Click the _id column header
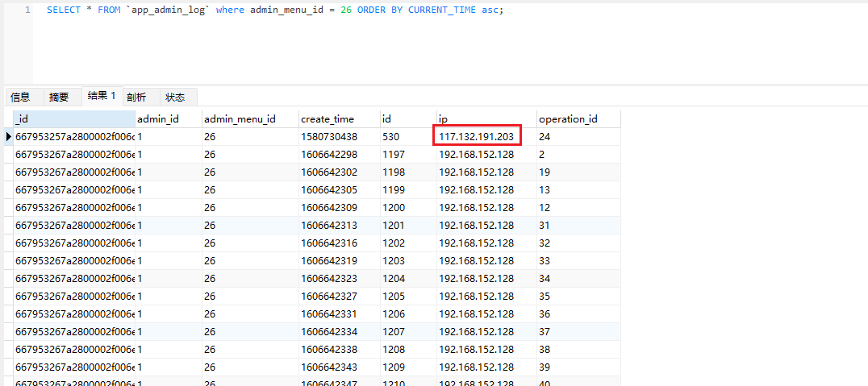The height and width of the screenshot is (386, 868). 74,119
